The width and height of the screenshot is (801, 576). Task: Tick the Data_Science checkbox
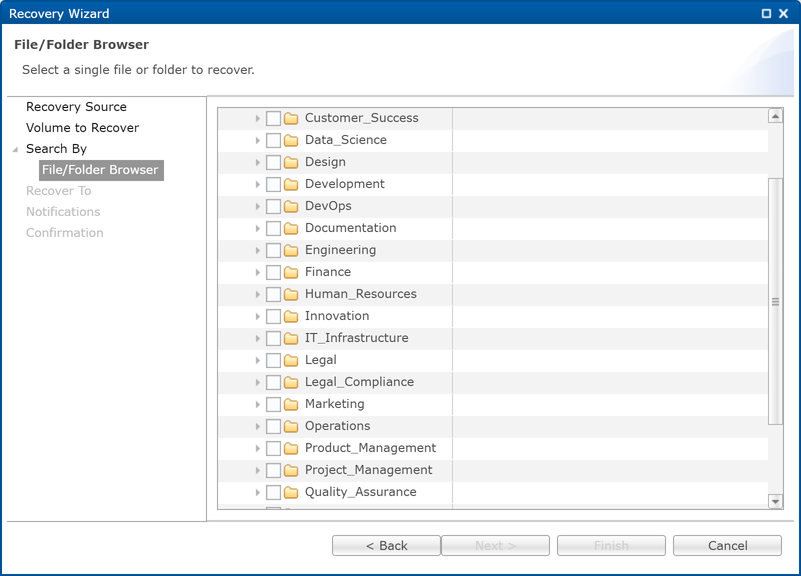click(x=273, y=140)
